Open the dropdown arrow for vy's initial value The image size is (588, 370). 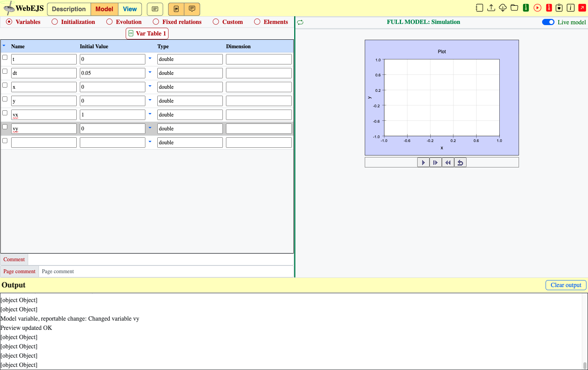pos(150,128)
